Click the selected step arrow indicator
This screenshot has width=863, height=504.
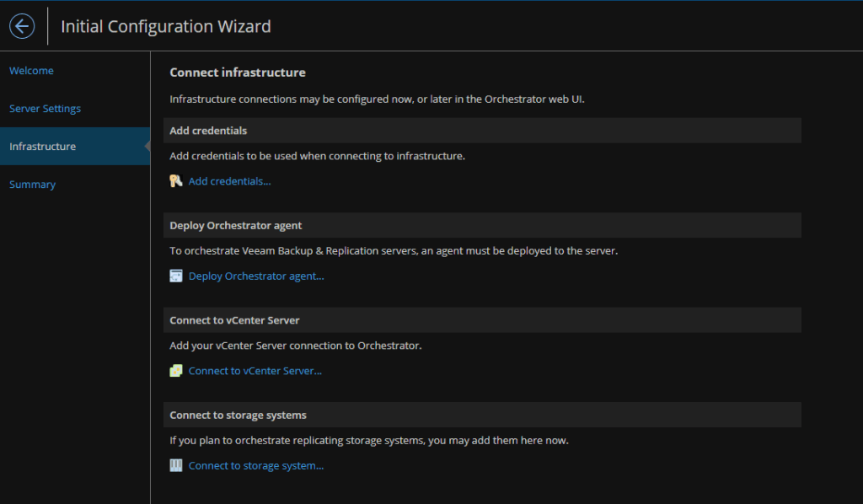pos(147,147)
